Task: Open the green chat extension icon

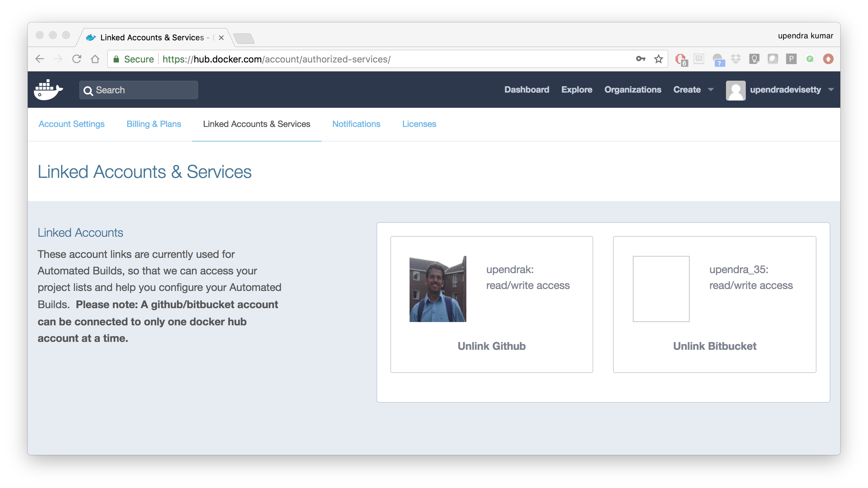Action: pos(810,59)
